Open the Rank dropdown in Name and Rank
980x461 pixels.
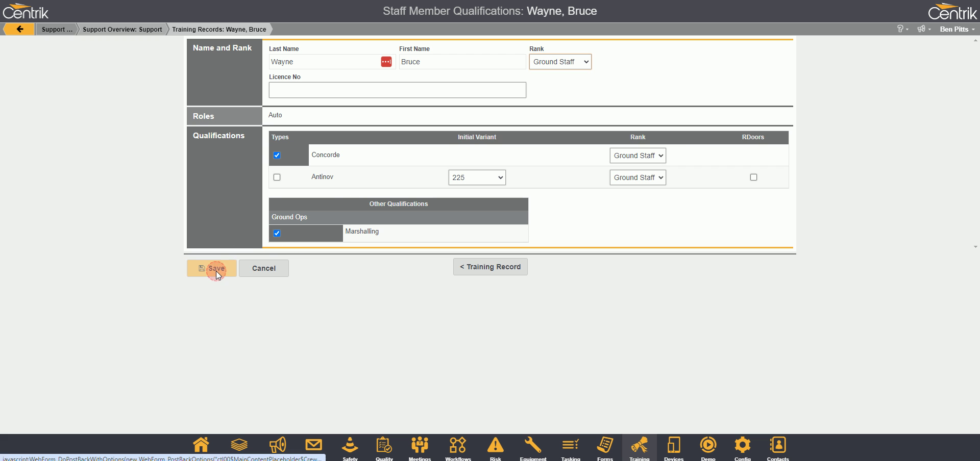pyautogui.click(x=560, y=62)
